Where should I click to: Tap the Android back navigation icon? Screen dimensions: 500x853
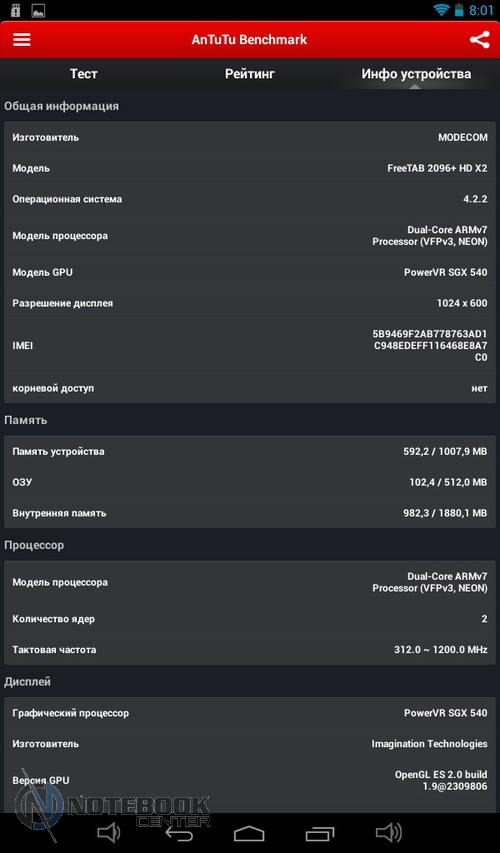coord(179,833)
